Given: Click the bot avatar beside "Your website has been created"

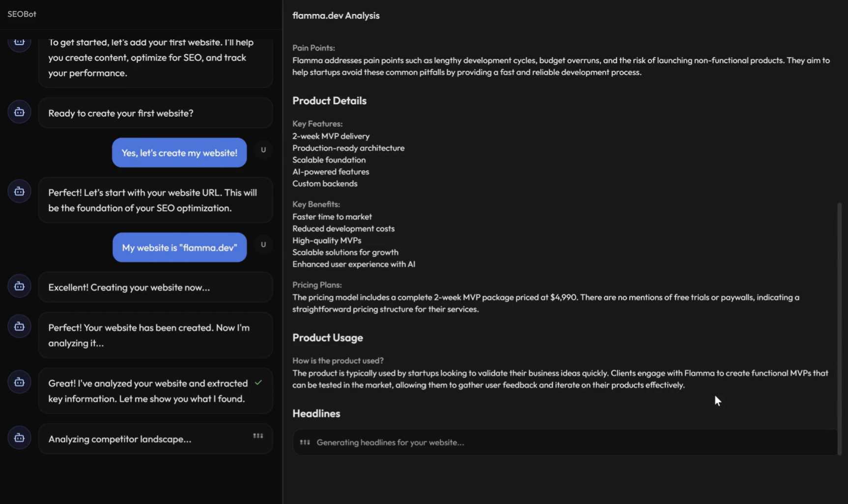Looking at the screenshot, I should point(19,327).
